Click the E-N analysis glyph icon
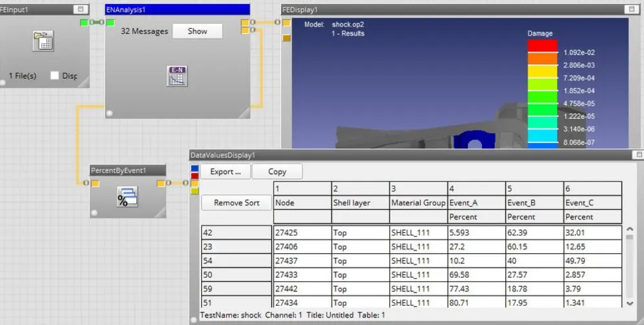This screenshot has width=644, height=325. click(177, 76)
